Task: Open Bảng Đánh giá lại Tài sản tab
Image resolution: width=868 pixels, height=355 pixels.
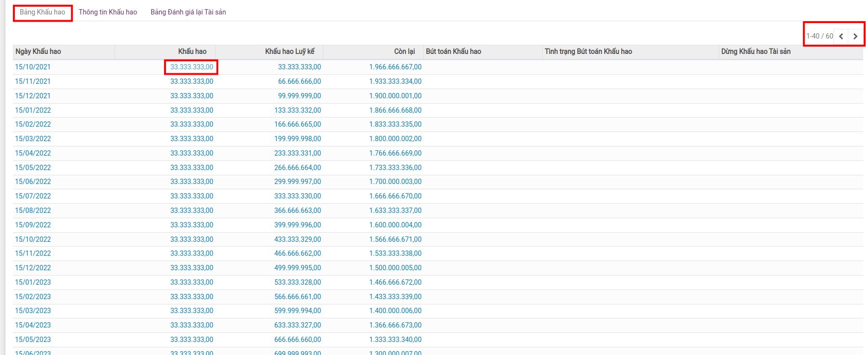Action: (x=188, y=12)
